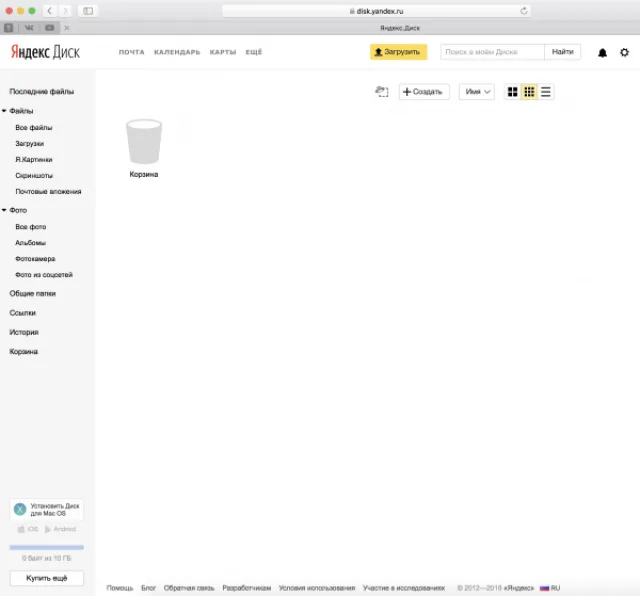This screenshot has height=596, width=640.
Task: Open the Имя sort dropdown
Action: pyautogui.click(x=477, y=92)
